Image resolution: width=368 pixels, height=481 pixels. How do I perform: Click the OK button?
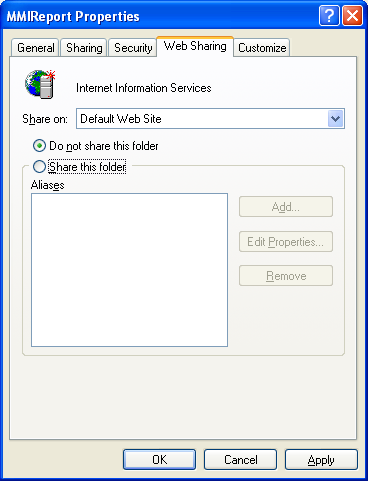coord(159,460)
